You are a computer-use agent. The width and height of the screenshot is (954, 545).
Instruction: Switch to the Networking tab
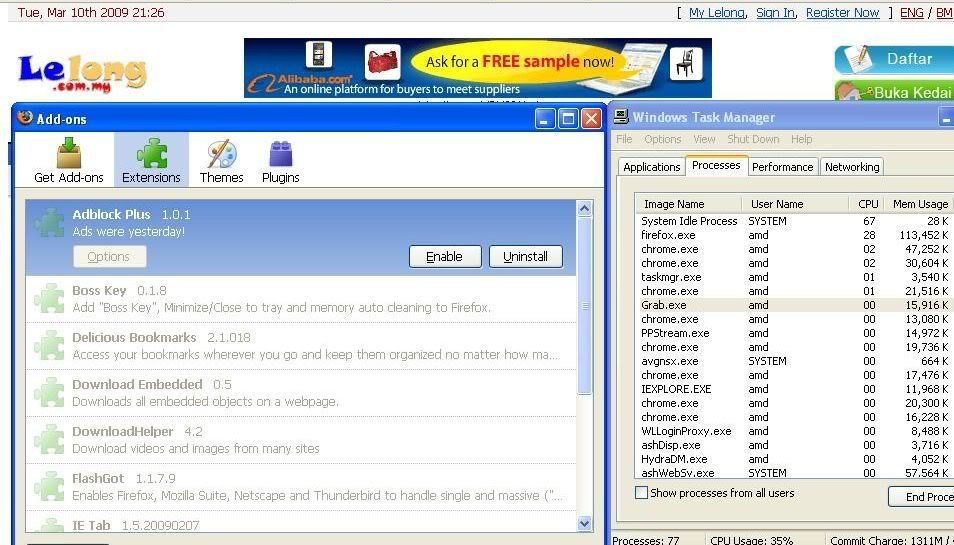[x=851, y=167]
